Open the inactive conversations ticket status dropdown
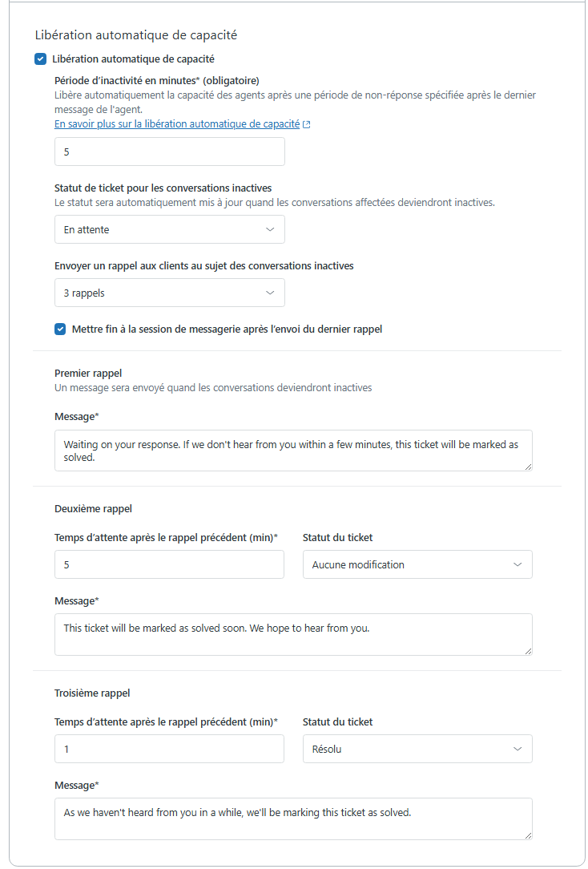This screenshot has width=588, height=869. tap(169, 229)
